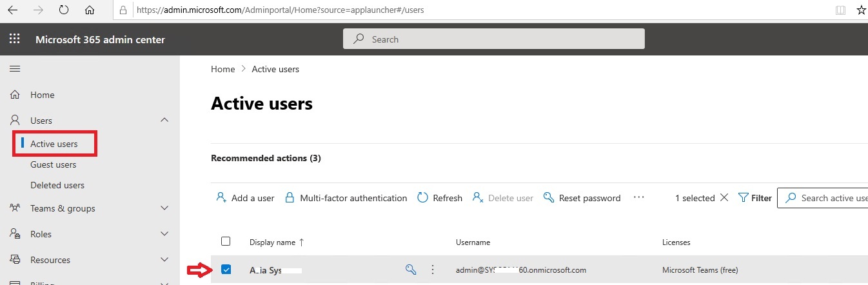Screen dimensions: 868x285
Task: Click into the top Search box
Action: tap(494, 39)
